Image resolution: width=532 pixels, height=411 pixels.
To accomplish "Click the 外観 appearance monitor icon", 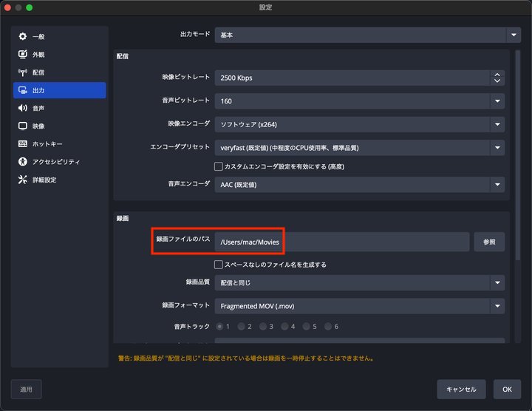I will (23, 55).
